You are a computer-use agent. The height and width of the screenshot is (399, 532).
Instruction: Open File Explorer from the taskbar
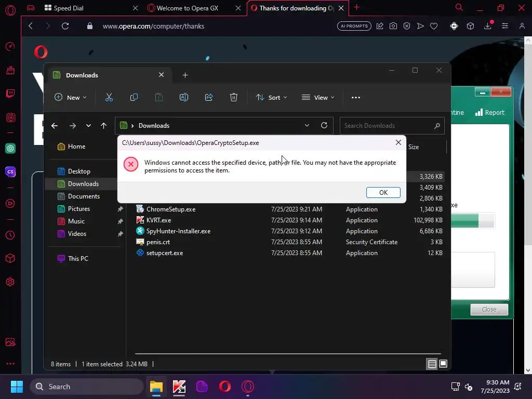tap(156, 387)
